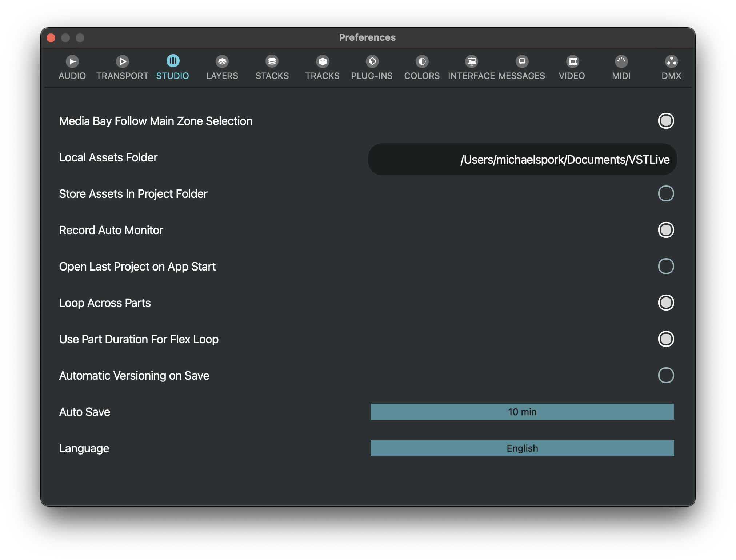Disable Loop Across Parts option
Viewport: 736px width, 560px height.
666,303
